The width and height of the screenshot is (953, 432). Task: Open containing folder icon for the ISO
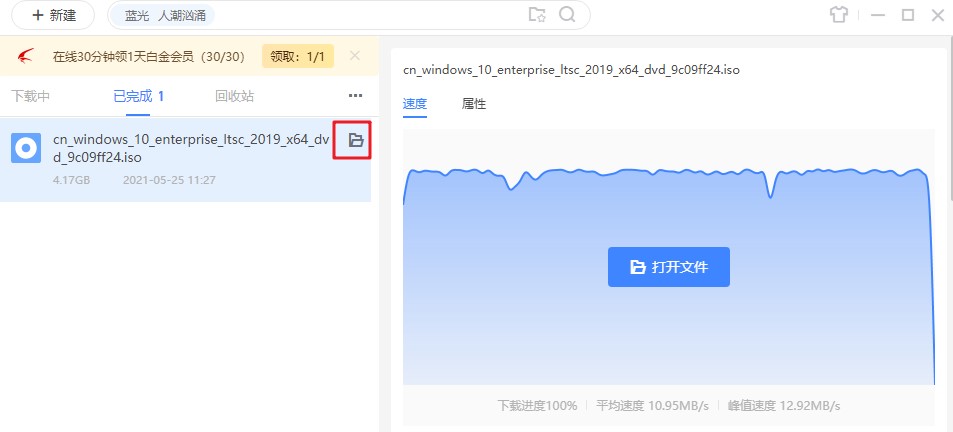[x=355, y=141]
